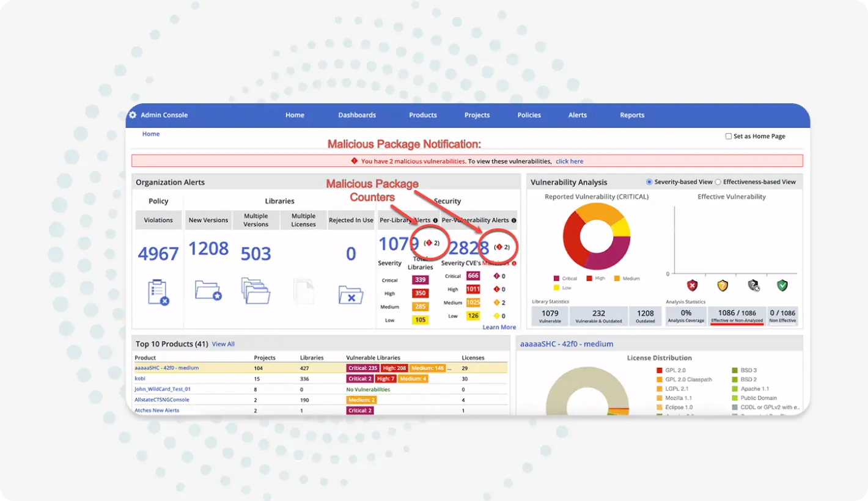Image resolution: width=868 pixels, height=501 pixels.
Task: Open the kobi product row
Action: click(140, 379)
